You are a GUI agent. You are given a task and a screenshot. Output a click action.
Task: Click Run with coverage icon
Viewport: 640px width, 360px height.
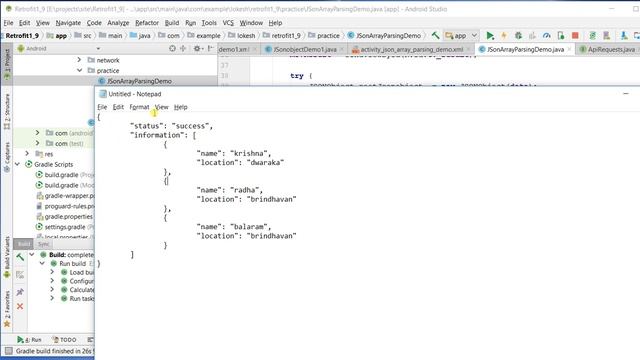(532, 36)
